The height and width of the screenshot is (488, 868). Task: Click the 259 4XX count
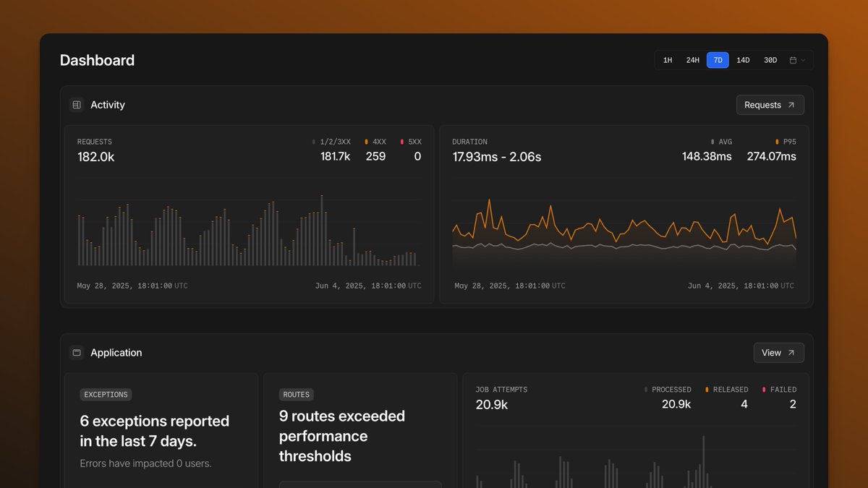coord(375,157)
